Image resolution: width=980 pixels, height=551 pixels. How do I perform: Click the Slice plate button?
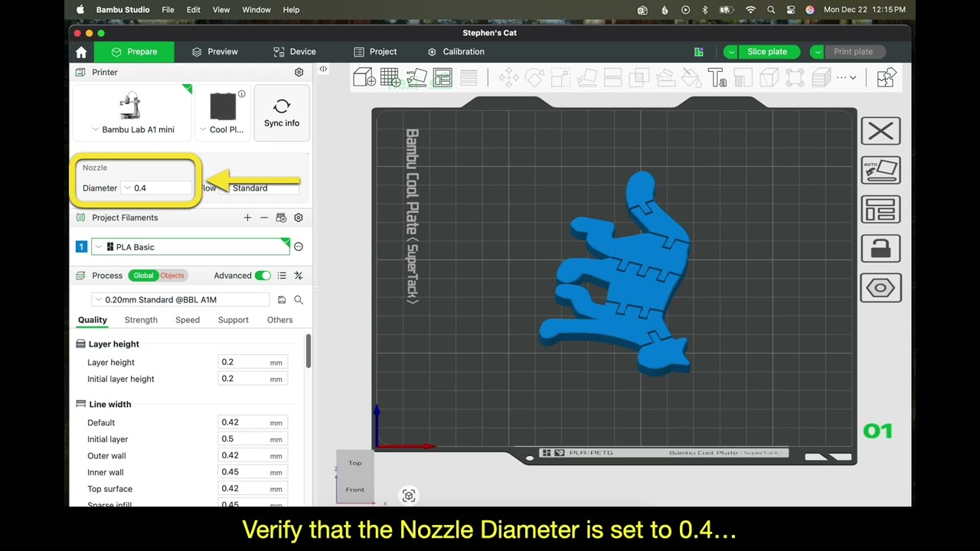[x=767, y=52]
